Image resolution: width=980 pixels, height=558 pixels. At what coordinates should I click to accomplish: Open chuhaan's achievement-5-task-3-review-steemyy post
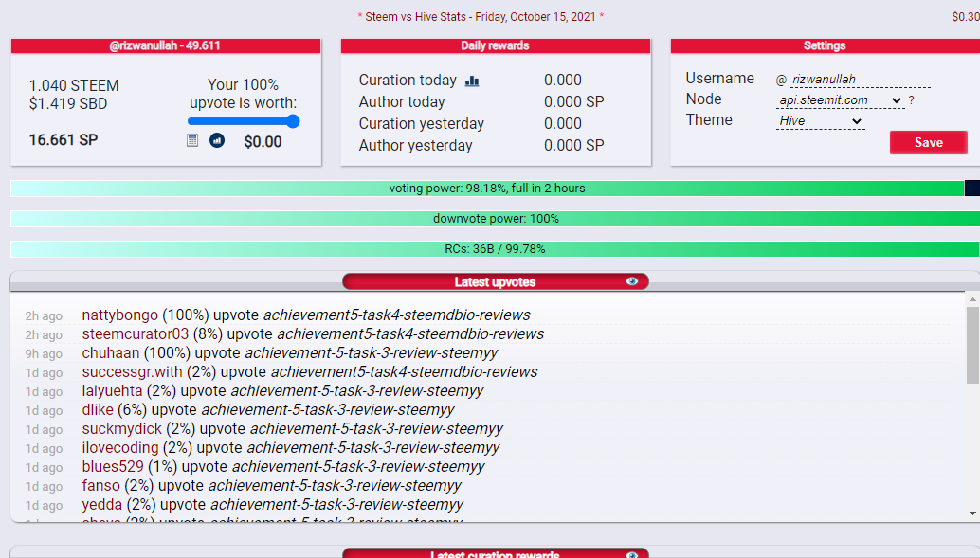tap(372, 353)
